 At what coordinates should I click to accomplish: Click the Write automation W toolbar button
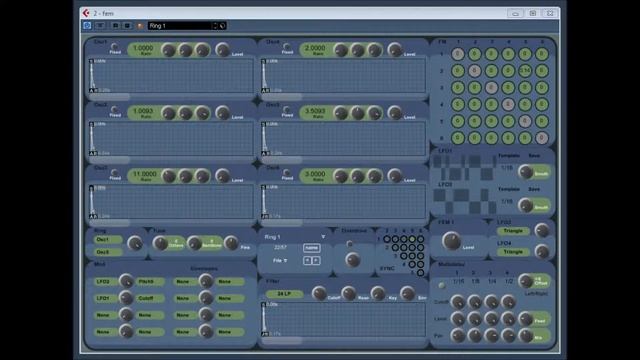point(127,26)
